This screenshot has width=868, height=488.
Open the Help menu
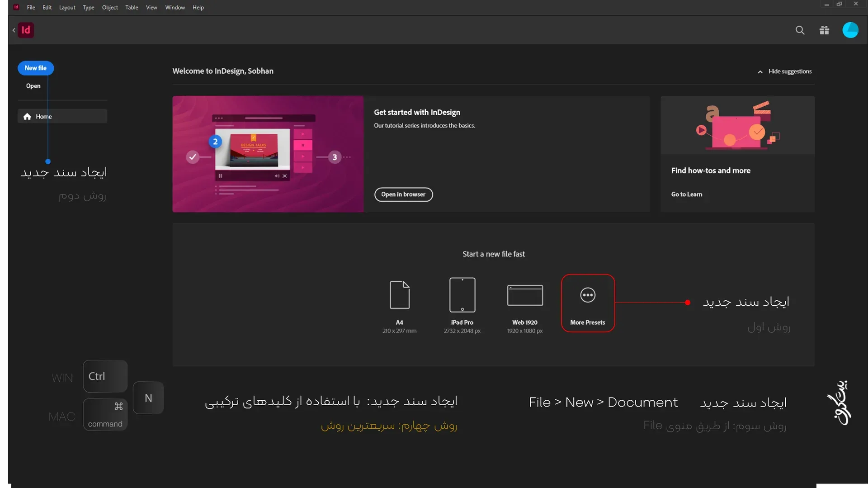[198, 7]
